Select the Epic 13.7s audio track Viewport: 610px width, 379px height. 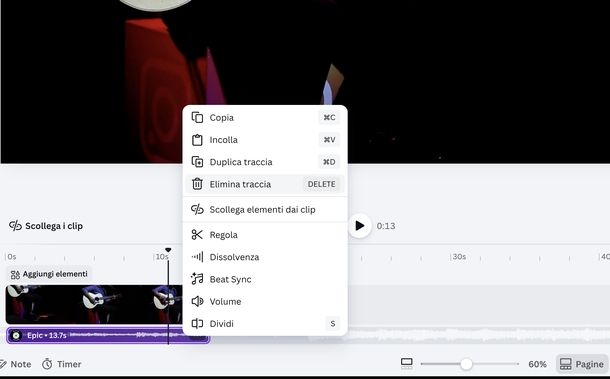click(x=108, y=335)
